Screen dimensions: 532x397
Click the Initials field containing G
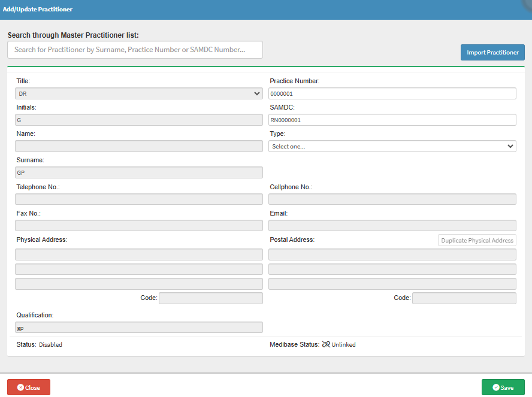tap(139, 120)
